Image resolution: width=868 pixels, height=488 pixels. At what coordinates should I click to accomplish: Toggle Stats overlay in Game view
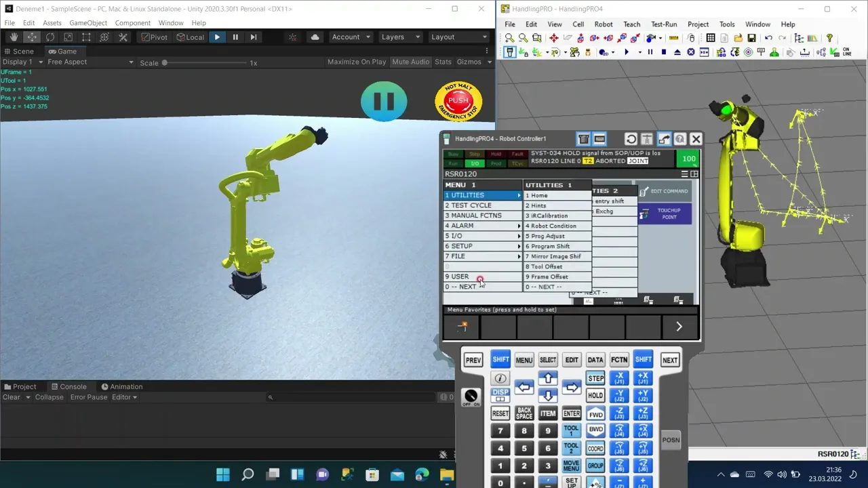click(443, 62)
